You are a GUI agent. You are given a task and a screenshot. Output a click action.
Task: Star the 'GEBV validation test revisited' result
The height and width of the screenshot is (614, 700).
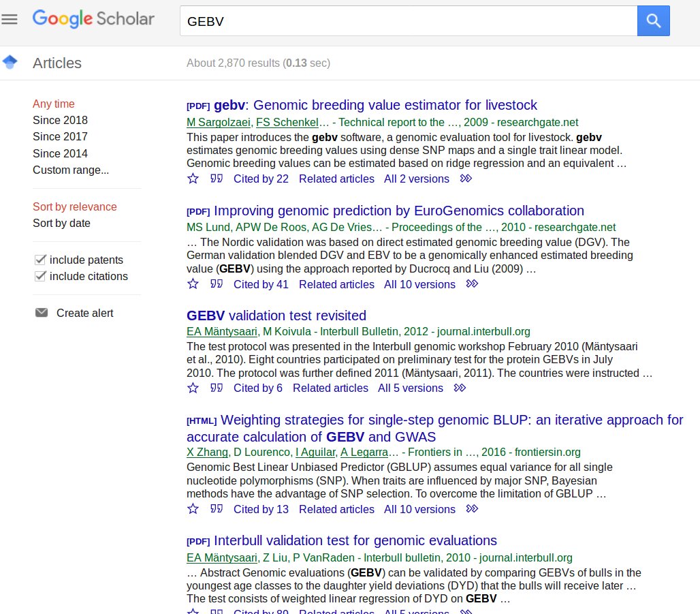point(193,388)
